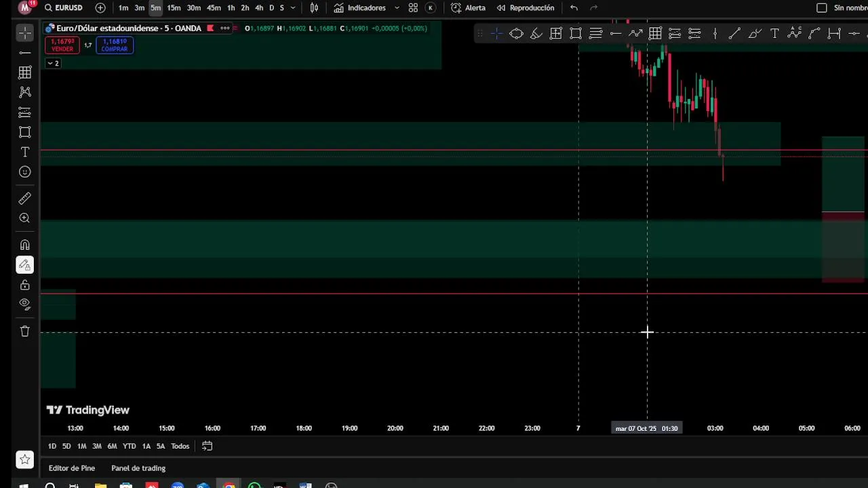Open the Editor de Pine tab

pyautogui.click(x=72, y=468)
